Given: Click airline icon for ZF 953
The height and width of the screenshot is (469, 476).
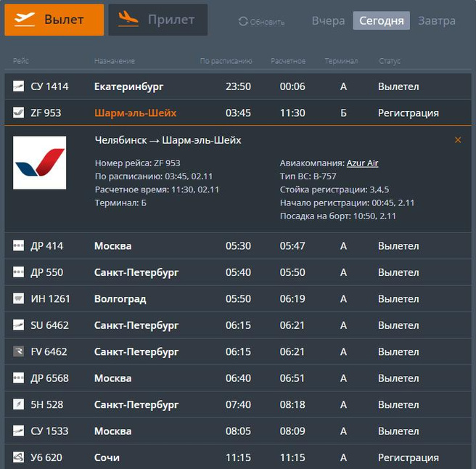Looking at the screenshot, I should (18, 113).
